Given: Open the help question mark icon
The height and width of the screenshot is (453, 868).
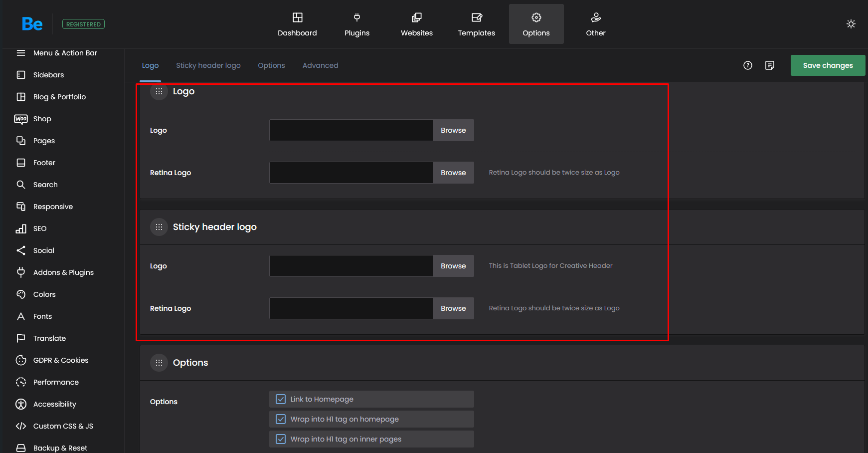Looking at the screenshot, I should coord(748,65).
